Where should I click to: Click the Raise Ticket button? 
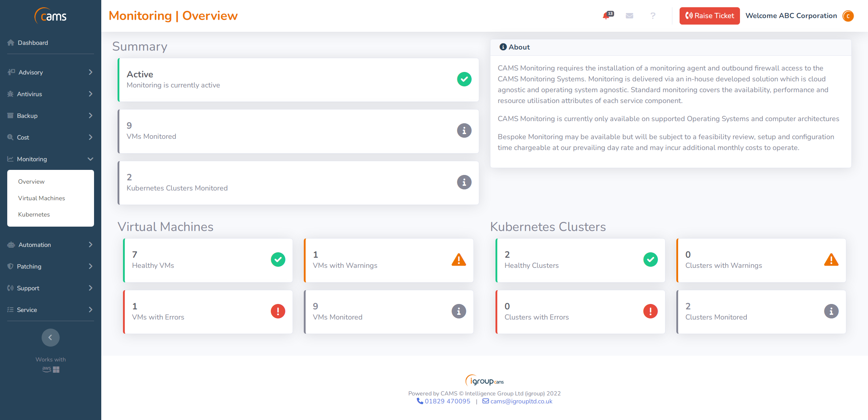coord(709,16)
